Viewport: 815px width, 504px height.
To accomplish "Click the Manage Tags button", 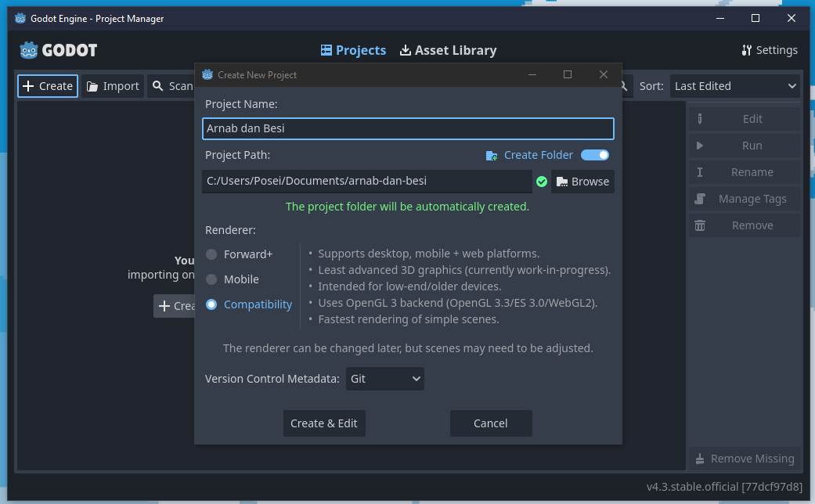I will pos(745,199).
